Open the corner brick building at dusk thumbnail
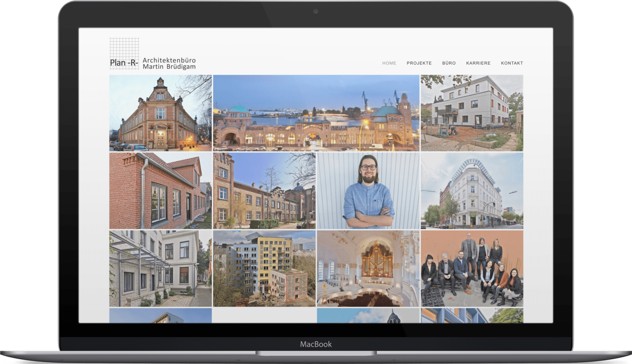 tap(160, 113)
